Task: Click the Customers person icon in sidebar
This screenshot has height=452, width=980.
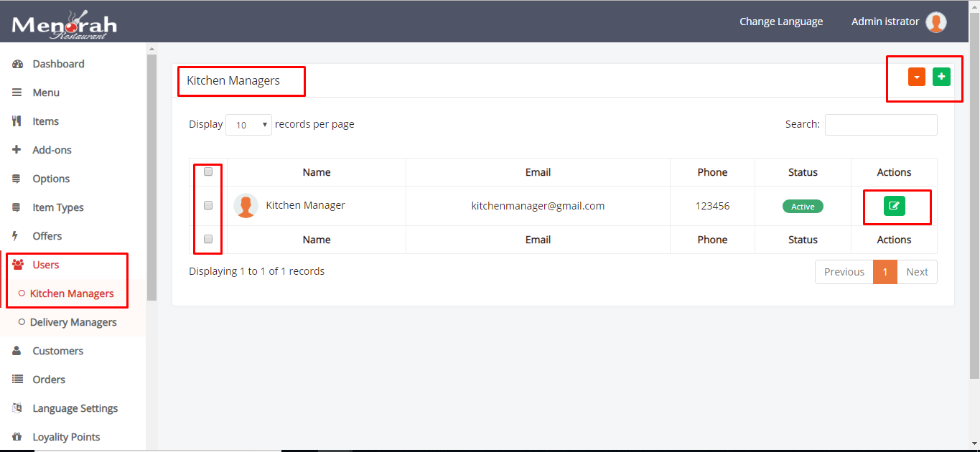Action: (x=17, y=351)
